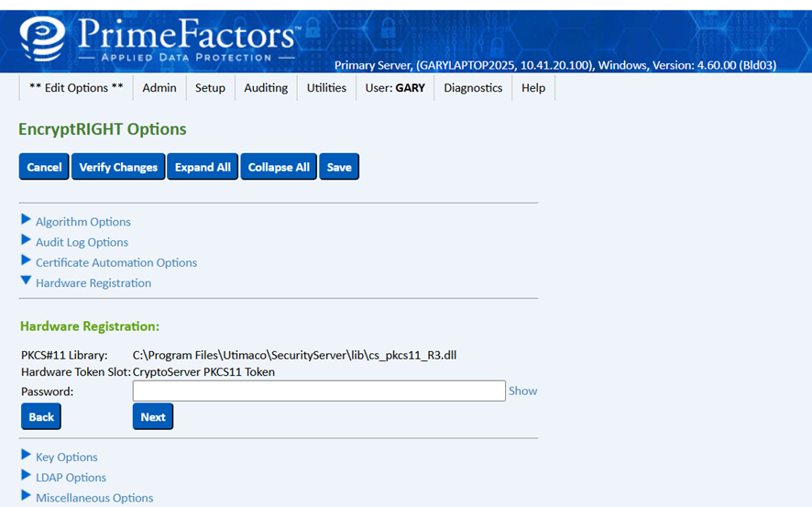The image size is (812, 507).
Task: Click the Hardware Registration section link
Action: (x=93, y=282)
